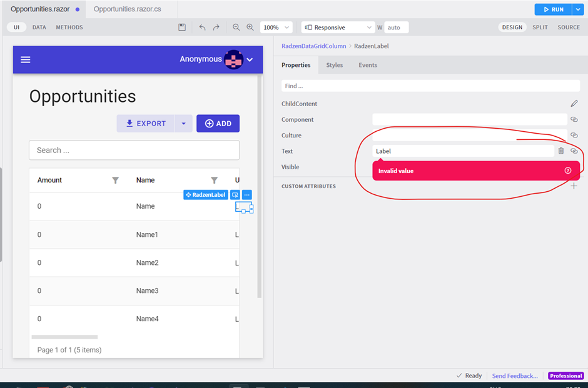Redo the last action
This screenshot has height=388, width=588.
(216, 27)
